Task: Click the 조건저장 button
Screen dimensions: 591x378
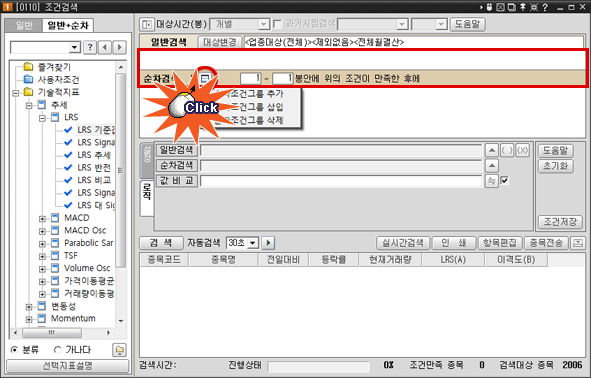Action: tap(560, 222)
